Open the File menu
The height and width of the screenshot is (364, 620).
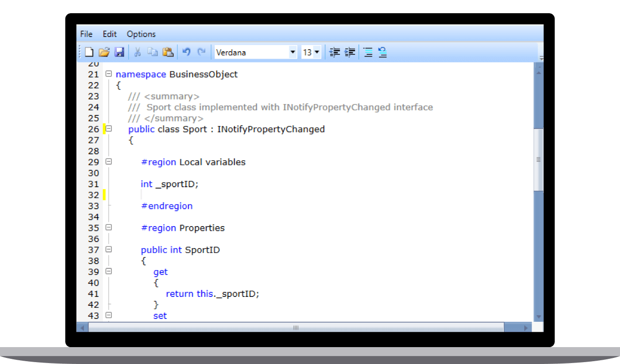click(86, 34)
